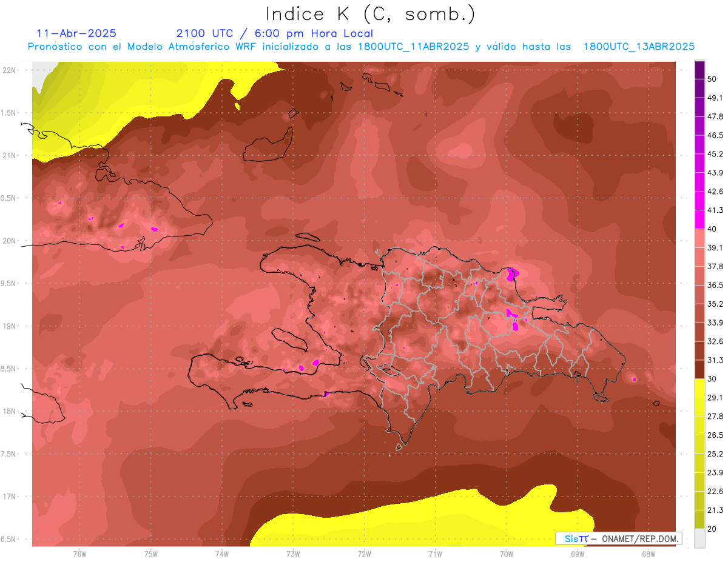Click the longitude label "74W"
Screen dimensions: 728x562
pyautogui.click(x=222, y=554)
